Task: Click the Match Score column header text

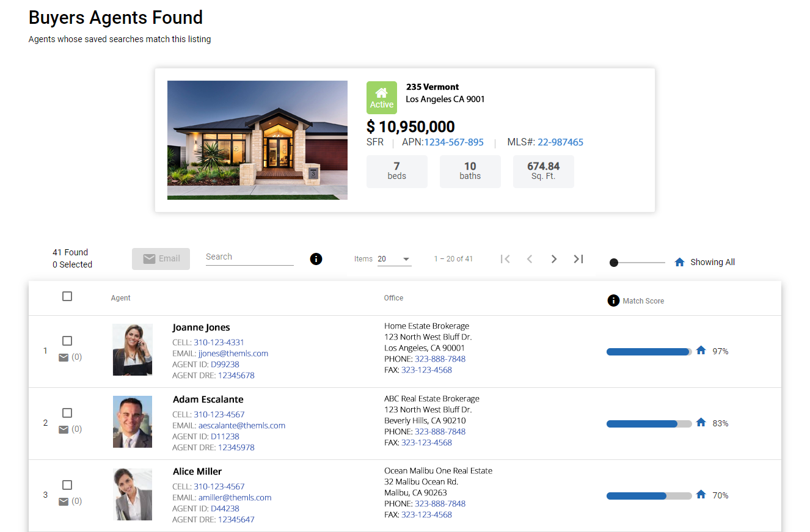Action: coord(643,301)
